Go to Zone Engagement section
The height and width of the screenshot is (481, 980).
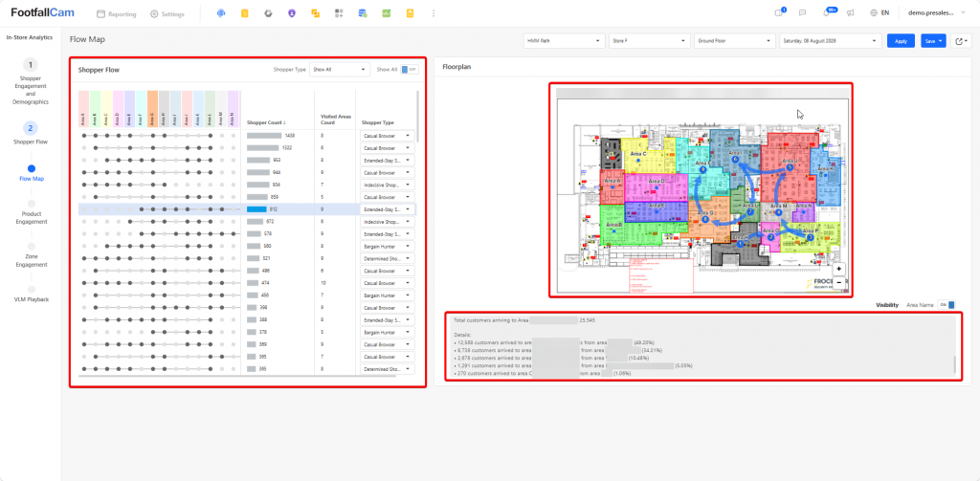(30, 260)
